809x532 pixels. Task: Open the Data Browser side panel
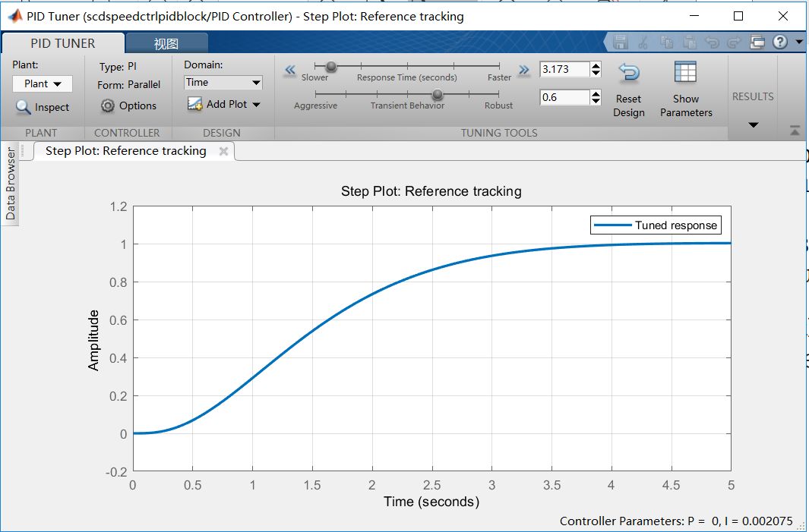(11, 184)
